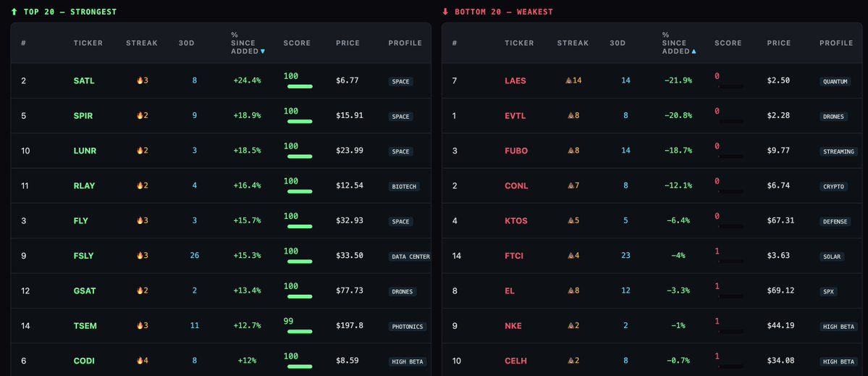Image resolution: width=868 pixels, height=376 pixels.
Task: Open the LAES ticker
Action: coord(515,80)
